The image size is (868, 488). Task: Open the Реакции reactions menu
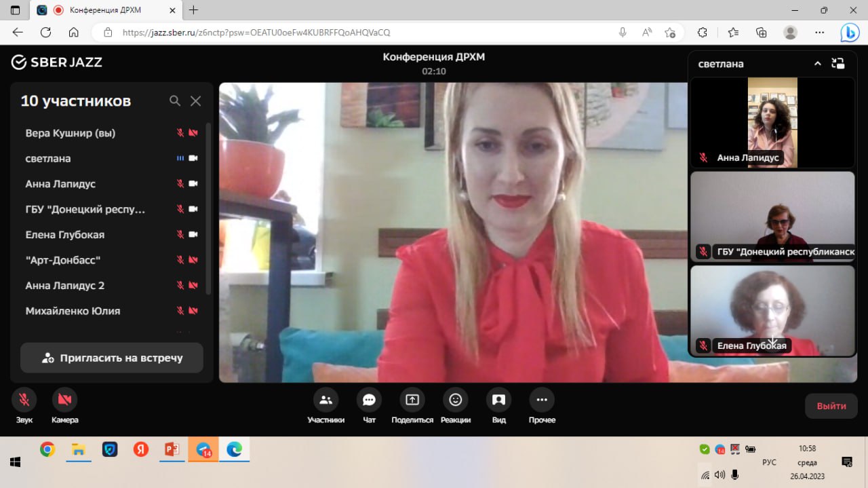[x=456, y=400]
